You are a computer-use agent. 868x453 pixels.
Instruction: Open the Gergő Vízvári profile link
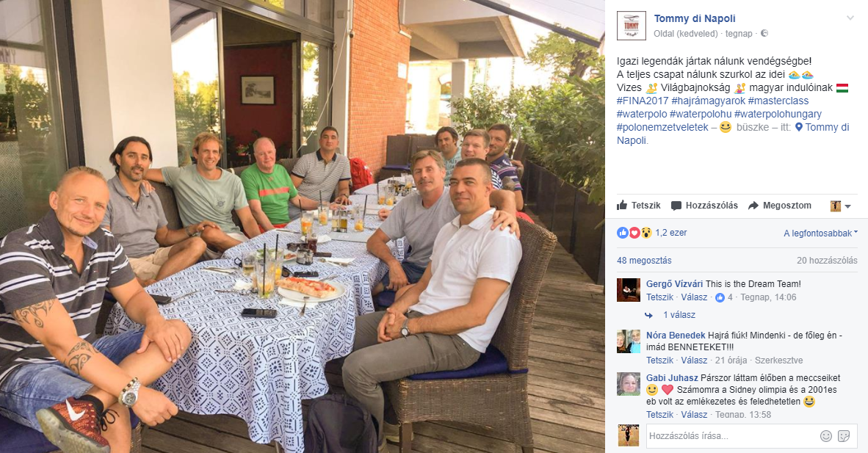pyautogui.click(x=674, y=283)
